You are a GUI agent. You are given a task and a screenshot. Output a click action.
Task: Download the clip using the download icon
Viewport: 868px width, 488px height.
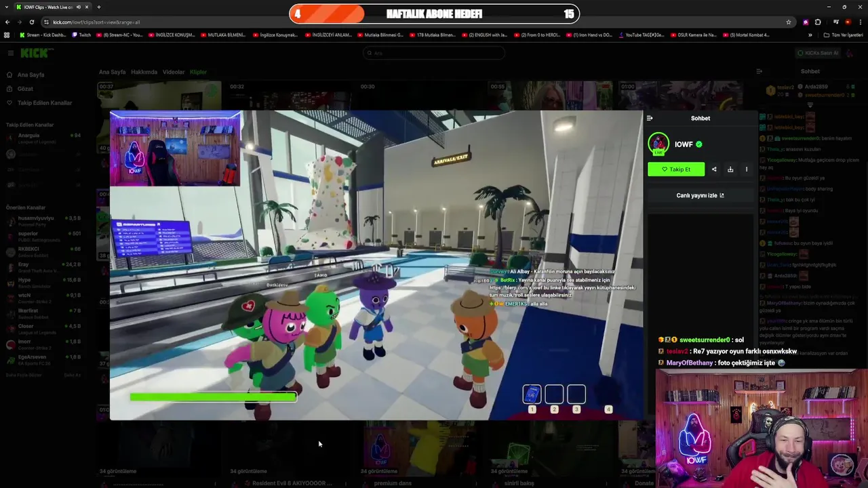click(730, 169)
